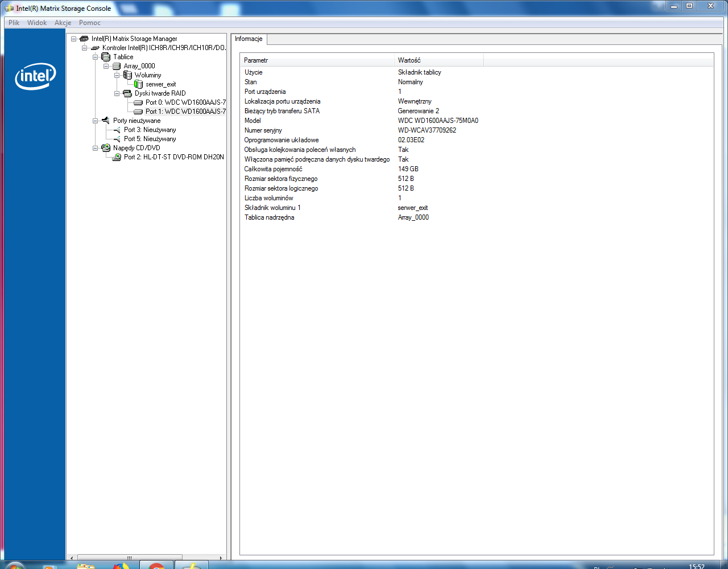
Task: Click the application icon in the title bar
Action: click(x=9, y=9)
